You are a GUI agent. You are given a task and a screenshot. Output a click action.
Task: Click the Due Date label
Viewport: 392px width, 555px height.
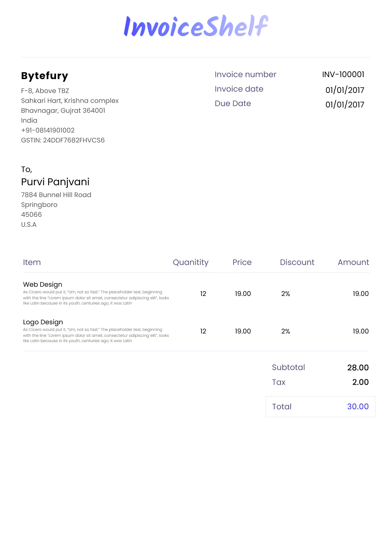[x=233, y=103]
